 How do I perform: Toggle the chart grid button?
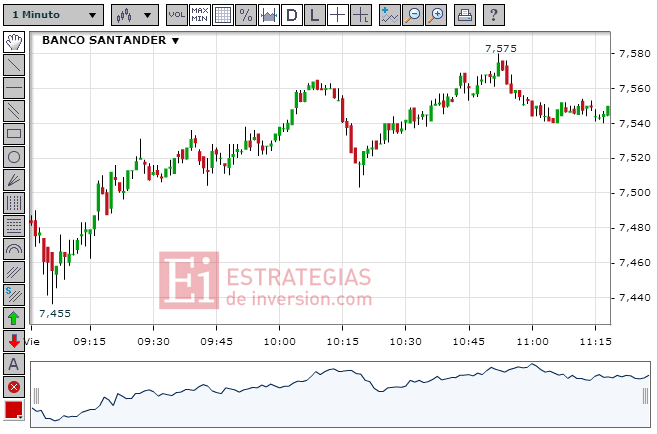point(223,15)
